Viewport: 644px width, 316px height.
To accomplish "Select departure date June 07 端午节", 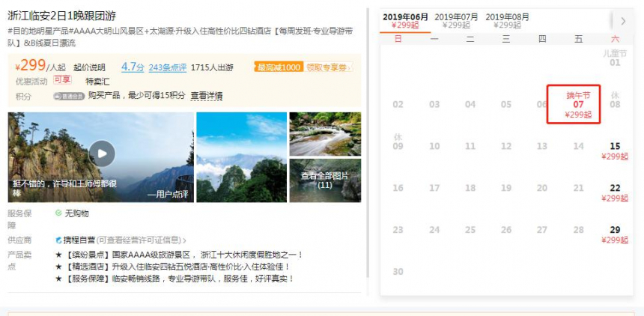I will pos(574,104).
